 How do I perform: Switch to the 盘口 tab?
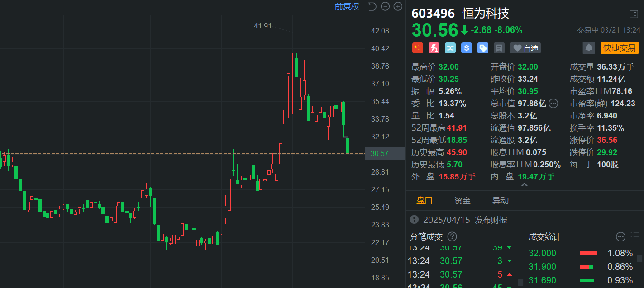click(x=425, y=201)
